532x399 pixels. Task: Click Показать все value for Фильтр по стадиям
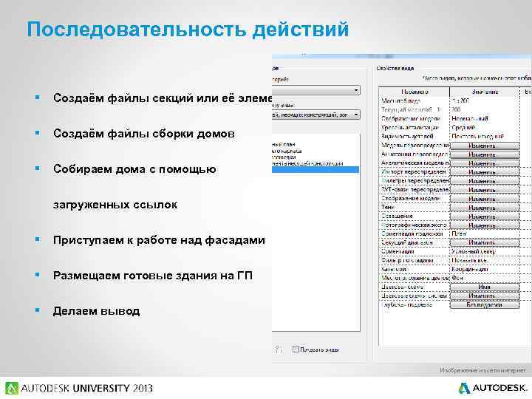click(470, 260)
